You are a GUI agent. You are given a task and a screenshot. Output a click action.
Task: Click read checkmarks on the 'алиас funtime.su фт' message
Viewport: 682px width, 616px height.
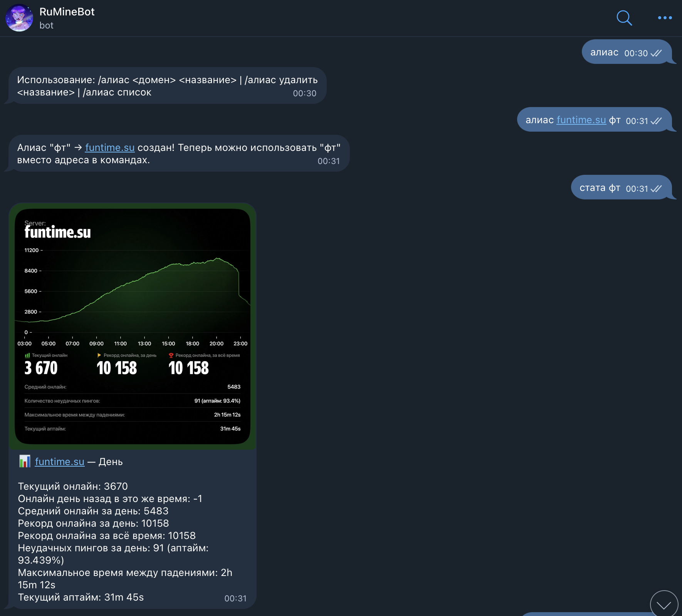click(x=656, y=121)
